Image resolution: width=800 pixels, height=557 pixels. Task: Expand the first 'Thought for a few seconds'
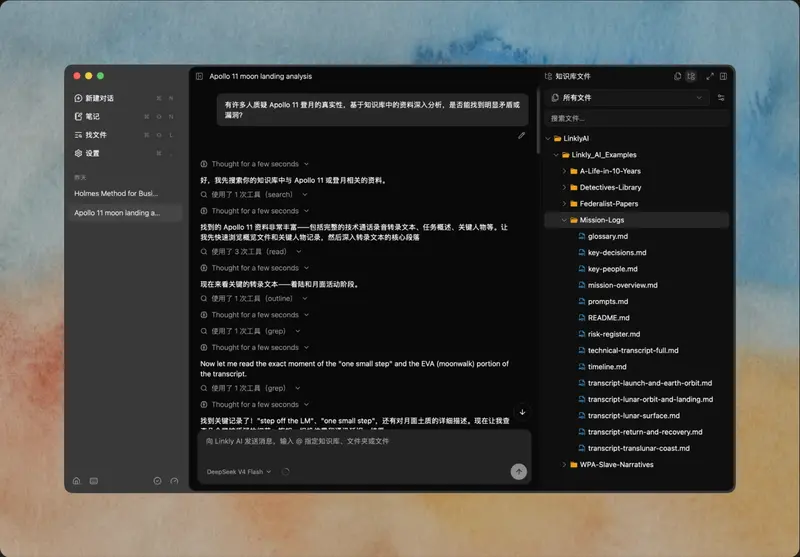point(255,164)
